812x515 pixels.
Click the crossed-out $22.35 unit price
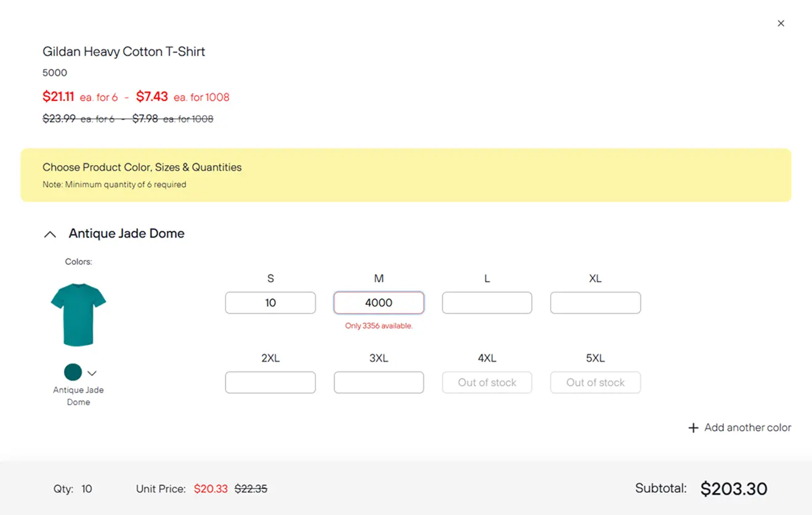[251, 489]
